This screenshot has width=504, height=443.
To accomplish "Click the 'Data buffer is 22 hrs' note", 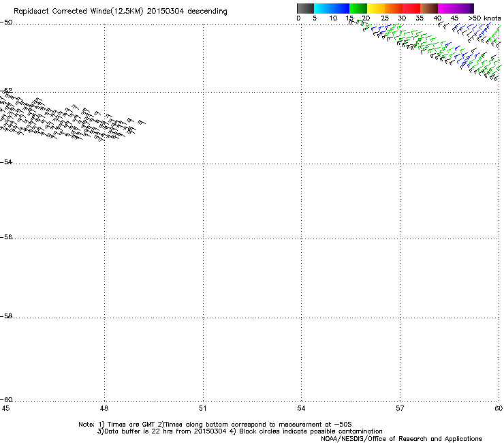I will 240,431.
